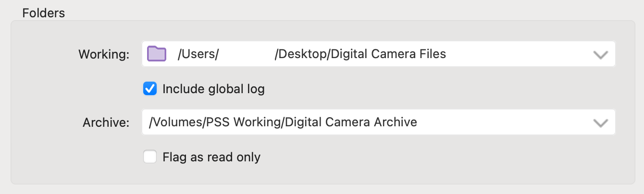Click blank space in the Archive field after path

pyautogui.click(x=505, y=122)
